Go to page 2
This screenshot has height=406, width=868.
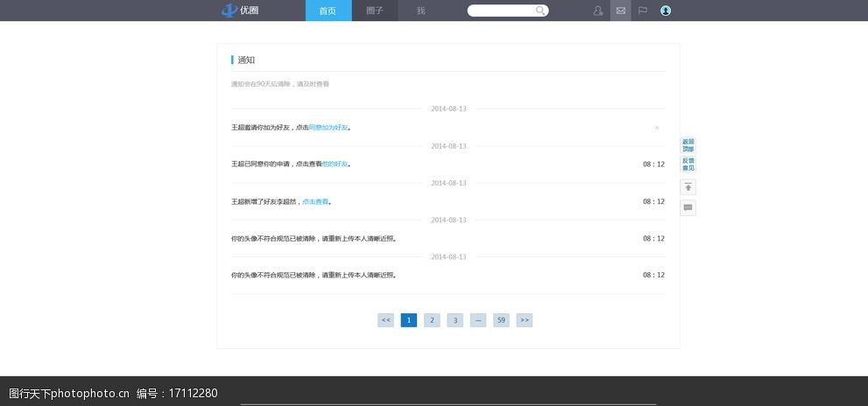point(433,320)
